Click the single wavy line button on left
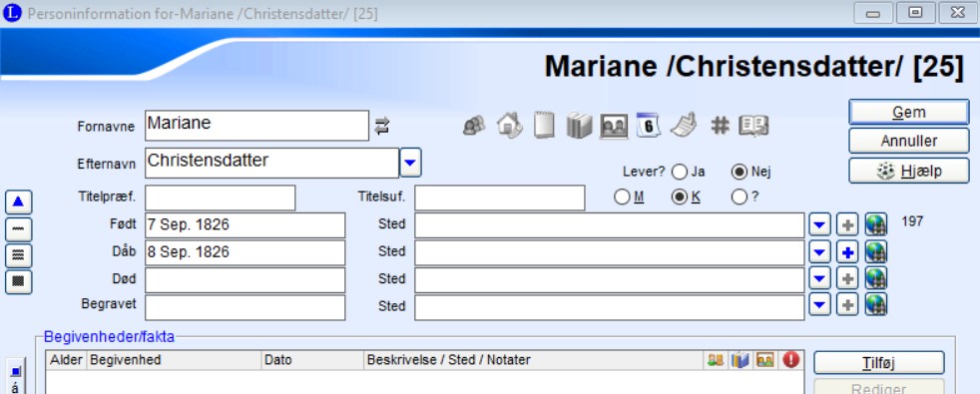This screenshot has height=394, width=980. tap(18, 229)
